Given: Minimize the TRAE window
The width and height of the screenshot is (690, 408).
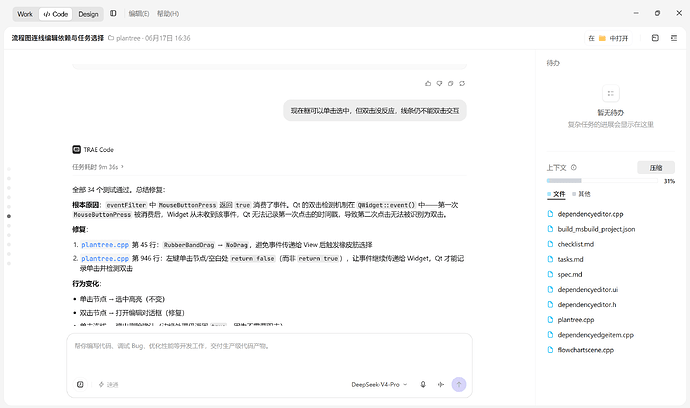Looking at the screenshot, I should pyautogui.click(x=636, y=13).
